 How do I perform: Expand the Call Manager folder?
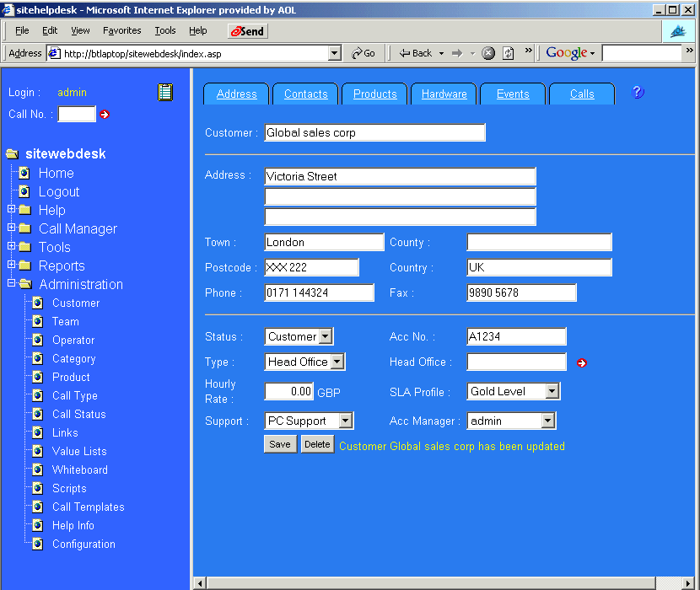click(x=12, y=228)
